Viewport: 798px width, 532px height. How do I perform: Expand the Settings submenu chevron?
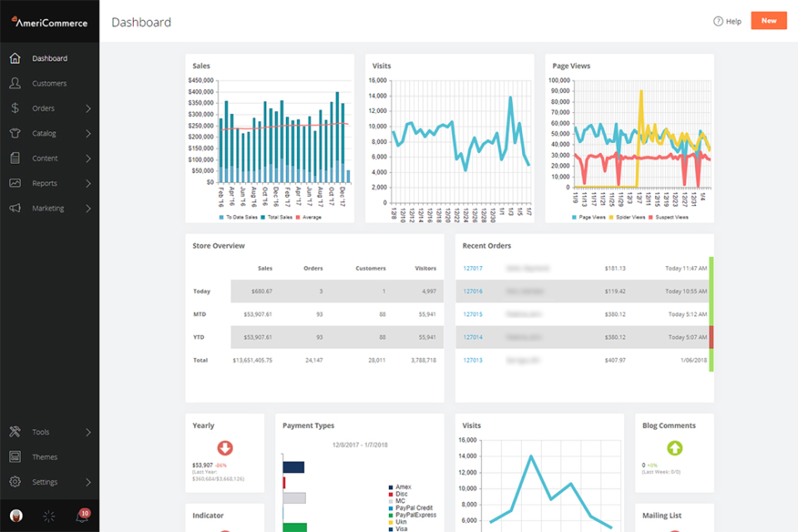[x=88, y=481]
